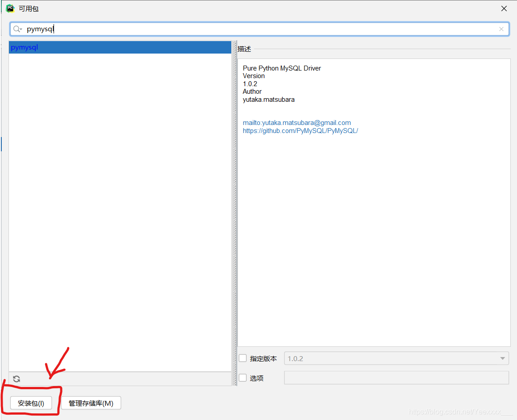Open the mailto yutaka.matsubara link

tap(297, 123)
